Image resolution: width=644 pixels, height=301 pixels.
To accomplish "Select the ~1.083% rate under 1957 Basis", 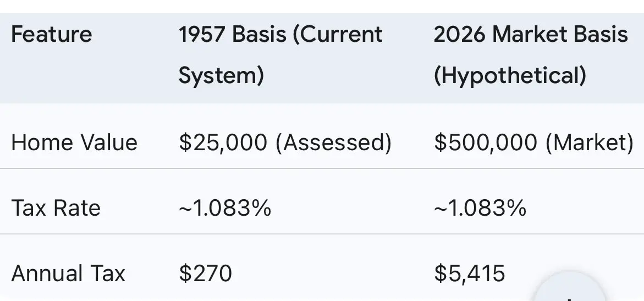I will click(225, 208).
